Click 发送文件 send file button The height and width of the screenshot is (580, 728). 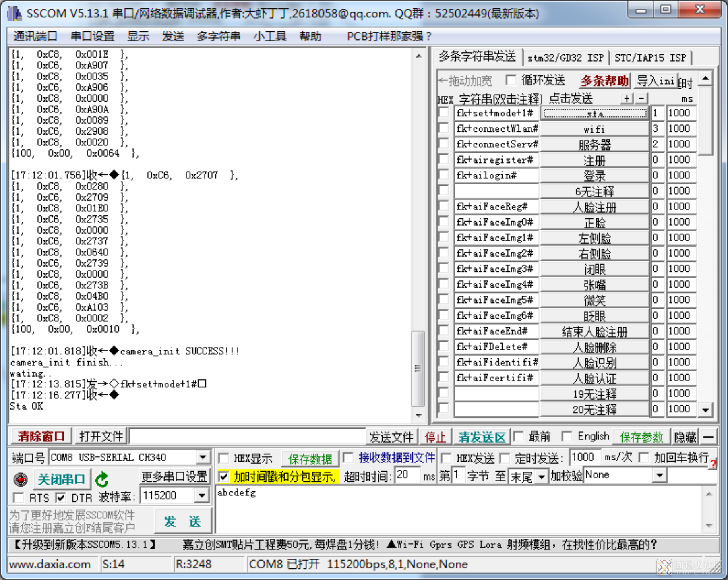391,437
